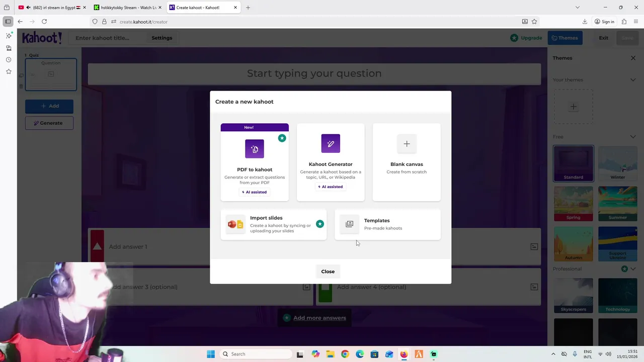
Task: Choose the Autumn theme
Action: point(574,244)
